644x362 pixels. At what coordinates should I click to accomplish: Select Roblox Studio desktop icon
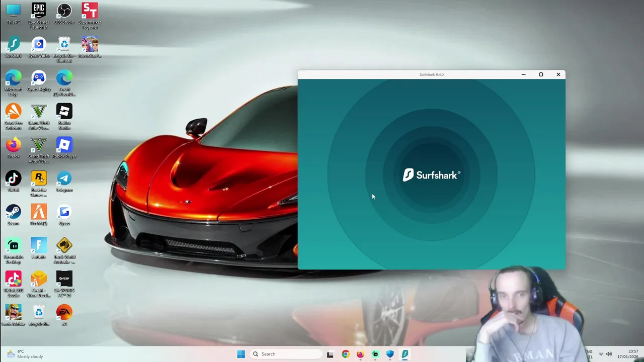[x=64, y=117]
